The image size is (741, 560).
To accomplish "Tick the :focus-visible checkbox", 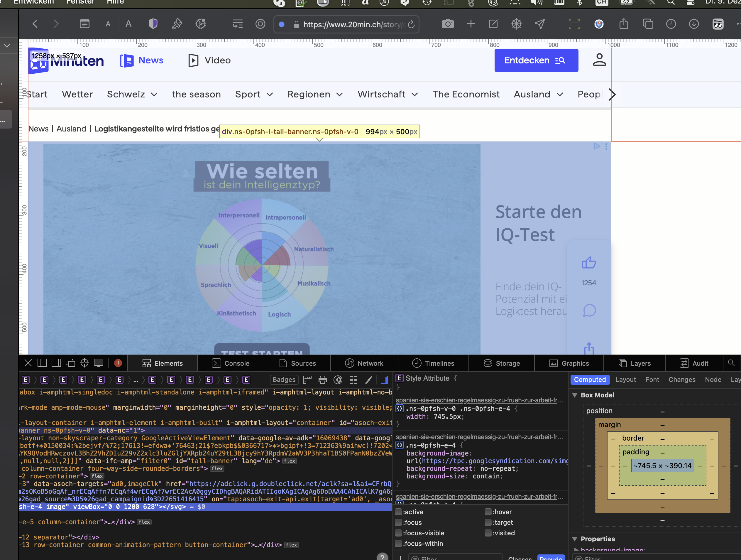I will coord(398,533).
